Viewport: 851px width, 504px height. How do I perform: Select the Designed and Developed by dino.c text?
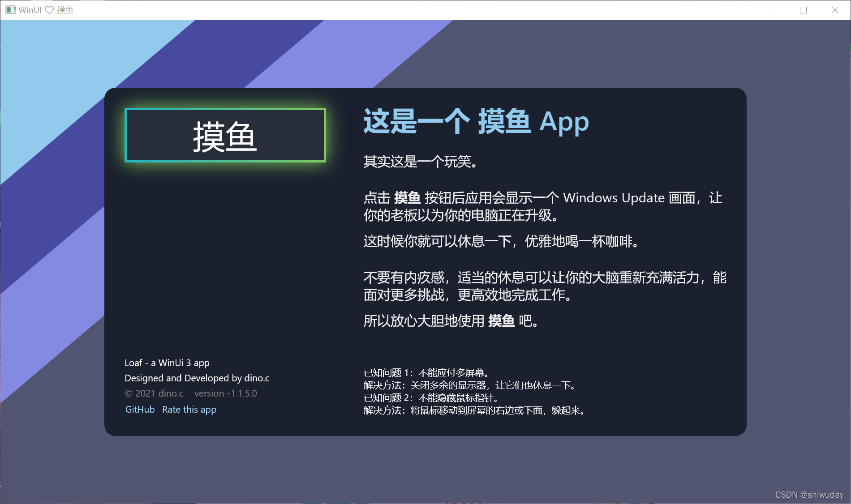(x=197, y=378)
